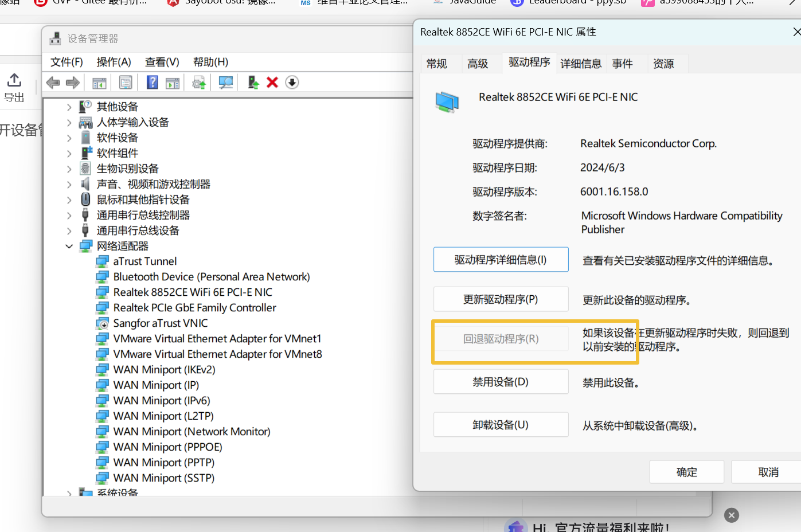Click the update device driver toolbar icon
801x532 pixels.
point(199,83)
